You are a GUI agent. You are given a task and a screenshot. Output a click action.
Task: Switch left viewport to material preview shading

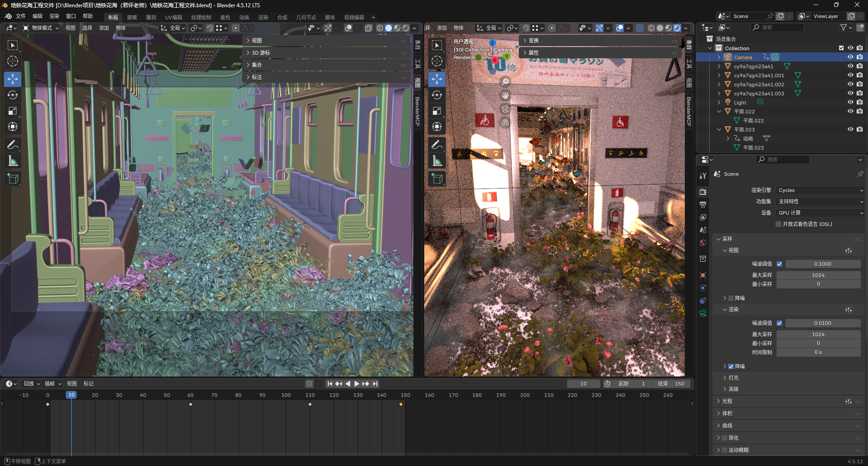coord(397,28)
